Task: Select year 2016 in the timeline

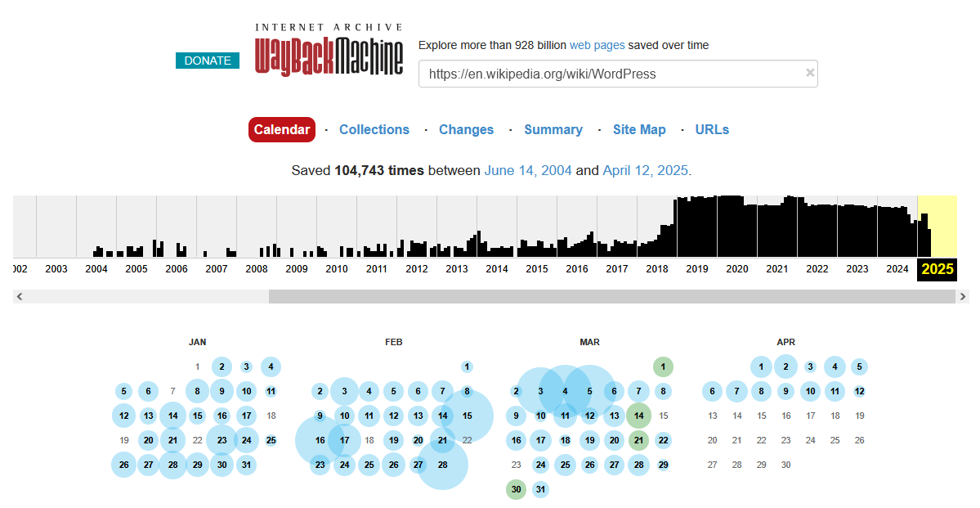Action: click(577, 269)
